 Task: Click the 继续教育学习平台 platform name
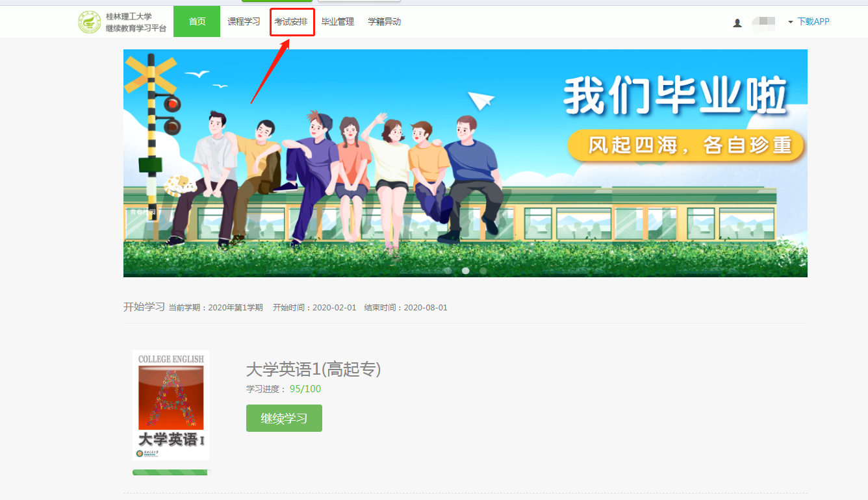pyautogui.click(x=136, y=28)
